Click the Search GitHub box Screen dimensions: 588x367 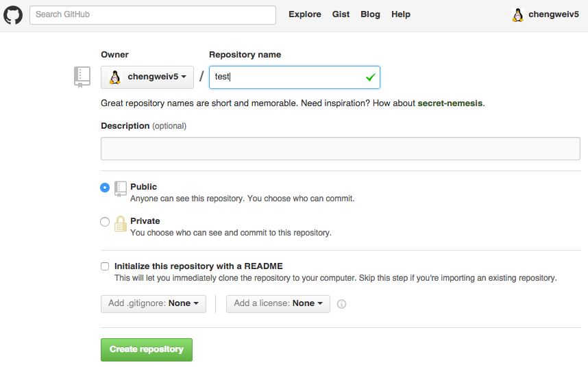click(x=153, y=14)
